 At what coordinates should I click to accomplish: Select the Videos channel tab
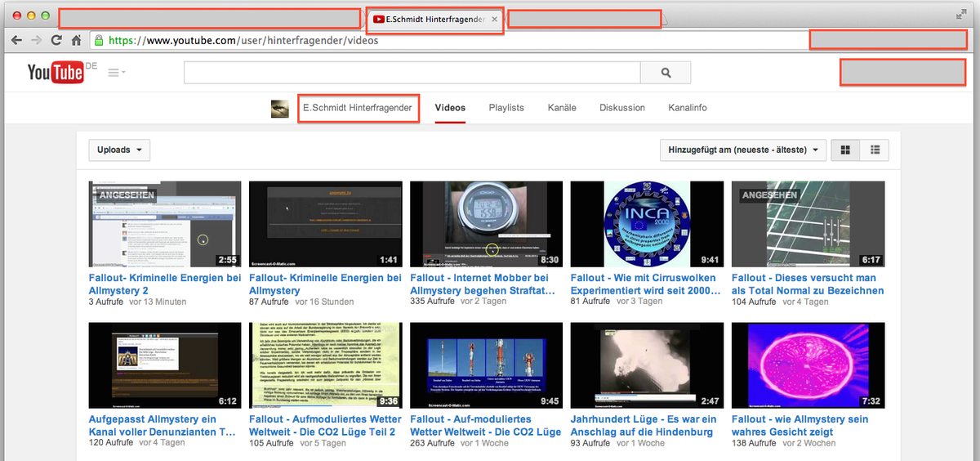(450, 108)
